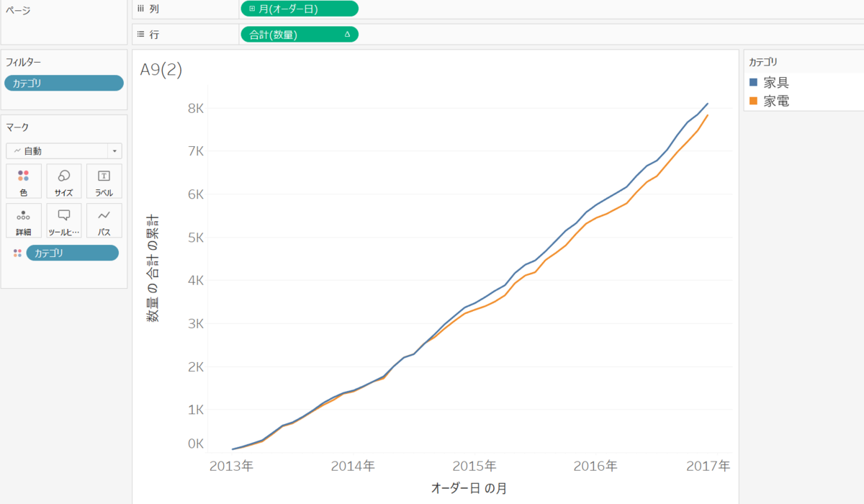Image resolution: width=864 pixels, height=504 pixels.
Task: Click the y-axis title 数量 の合計 の累計
Action: point(153,267)
